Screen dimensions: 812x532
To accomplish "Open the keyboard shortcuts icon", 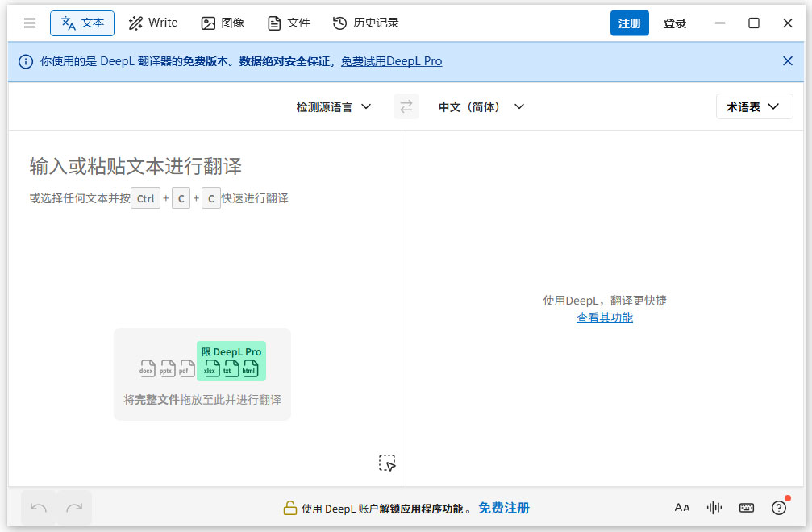I will [747, 507].
